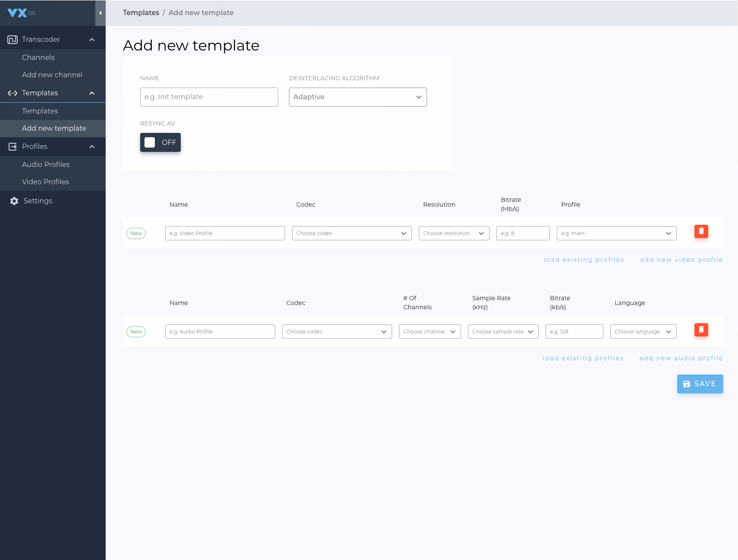
Task: Click add new audio profile
Action: click(x=681, y=358)
